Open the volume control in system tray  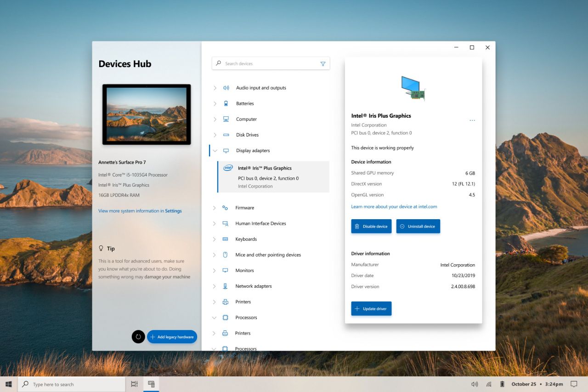point(475,384)
